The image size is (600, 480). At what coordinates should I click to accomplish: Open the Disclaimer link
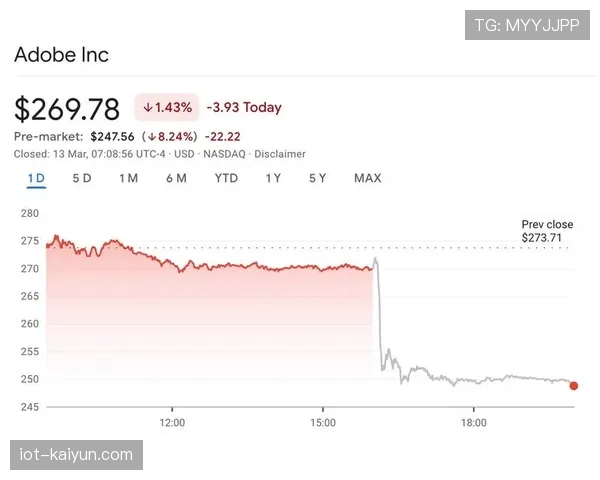coord(280,154)
